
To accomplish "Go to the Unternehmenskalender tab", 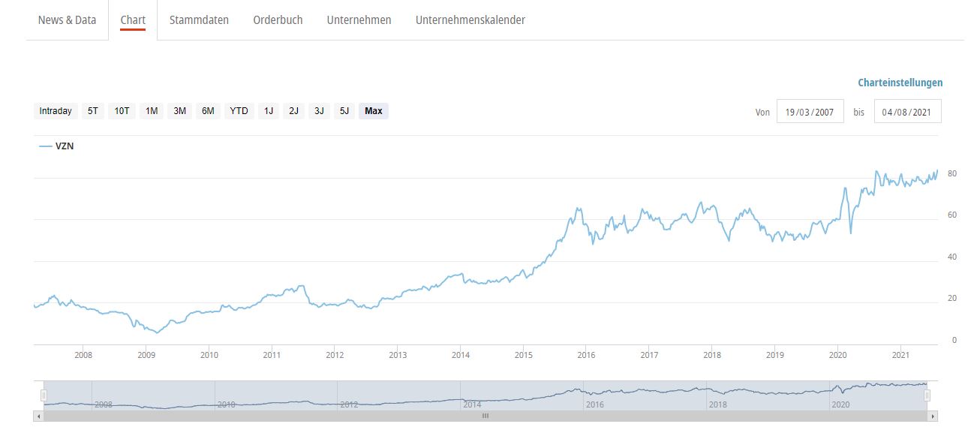I will coord(470,20).
